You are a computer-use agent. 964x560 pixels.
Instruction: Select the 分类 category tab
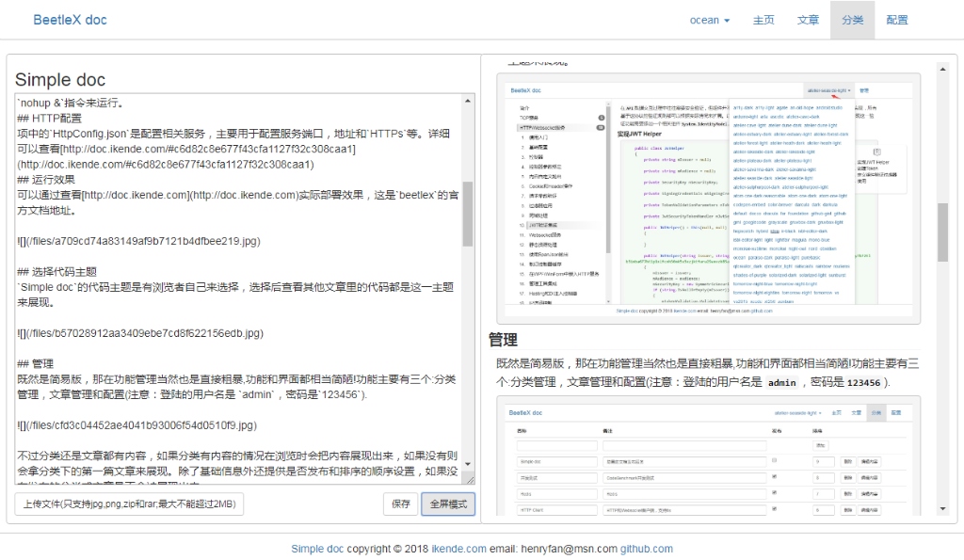point(852,20)
